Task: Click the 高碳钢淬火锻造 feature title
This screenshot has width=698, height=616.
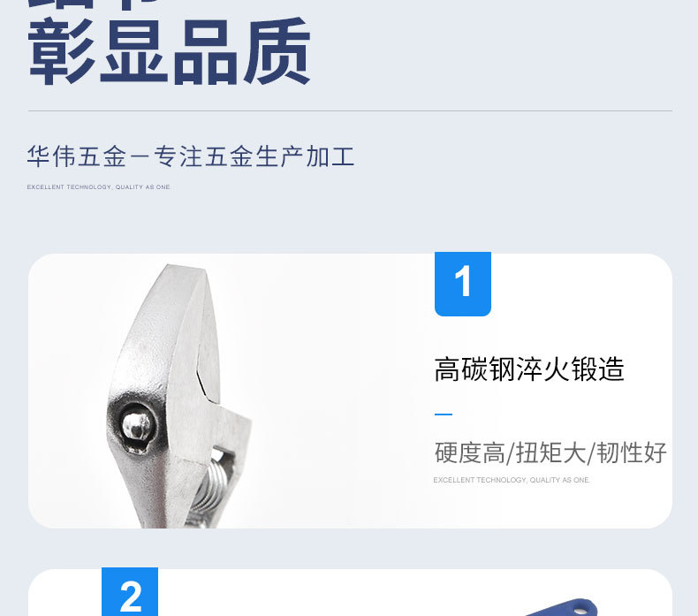Action: tap(529, 369)
